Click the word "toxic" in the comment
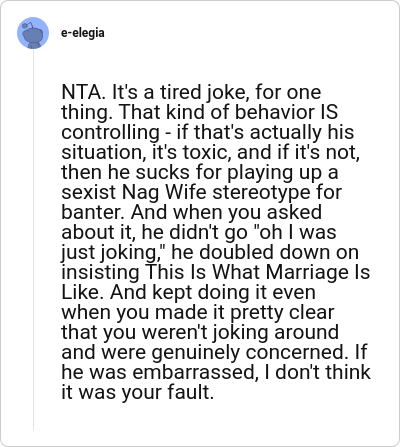This screenshot has height=447, width=400. coord(207,152)
